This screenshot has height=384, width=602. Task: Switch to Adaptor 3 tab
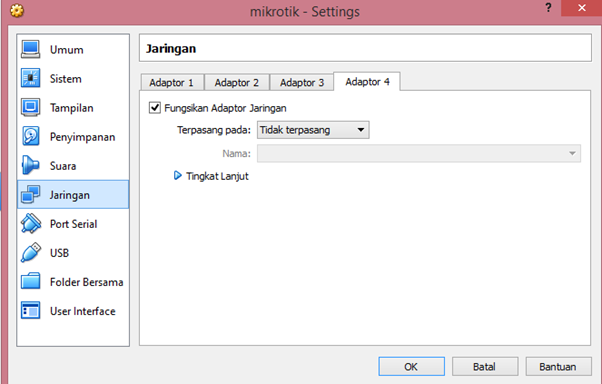pos(302,83)
